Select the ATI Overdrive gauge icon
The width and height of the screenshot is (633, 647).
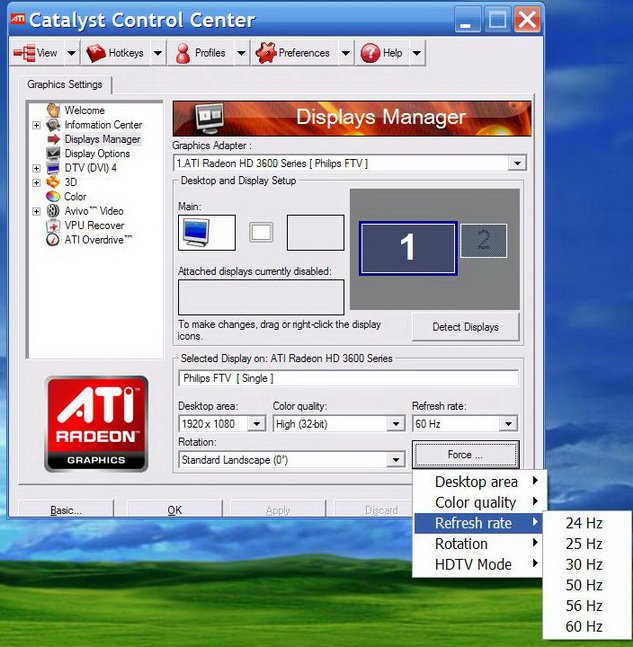53,240
